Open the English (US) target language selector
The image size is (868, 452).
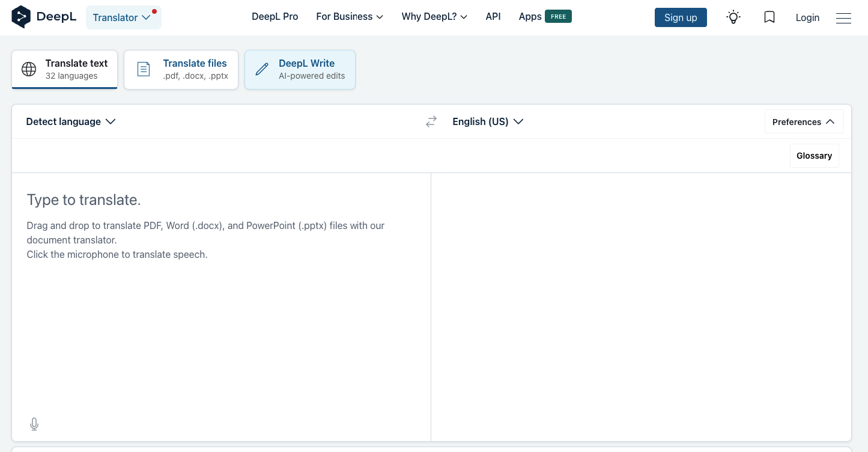coord(488,121)
